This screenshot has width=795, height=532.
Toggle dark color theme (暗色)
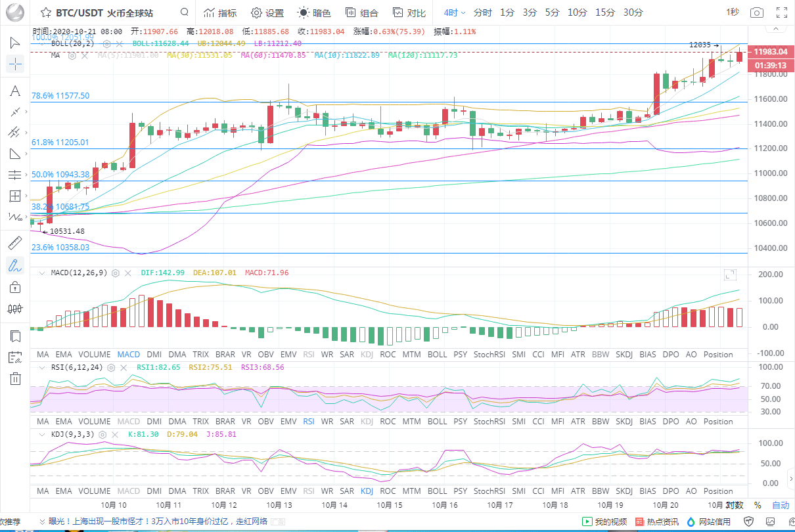point(314,12)
